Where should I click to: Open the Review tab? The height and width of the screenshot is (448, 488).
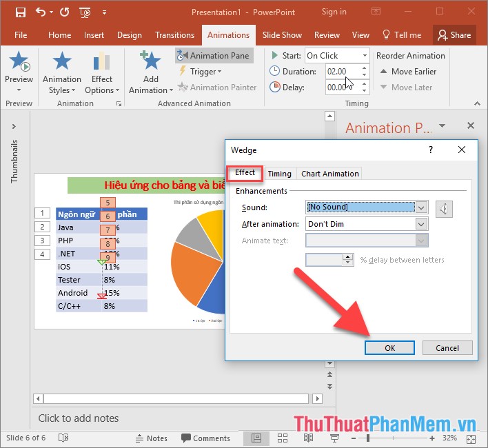pyautogui.click(x=327, y=35)
